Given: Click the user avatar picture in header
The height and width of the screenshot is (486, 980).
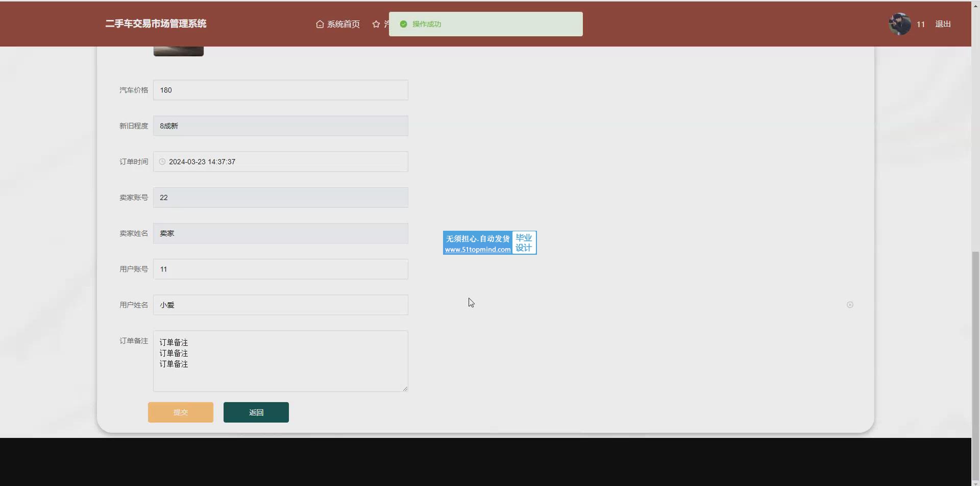Looking at the screenshot, I should 899,24.
